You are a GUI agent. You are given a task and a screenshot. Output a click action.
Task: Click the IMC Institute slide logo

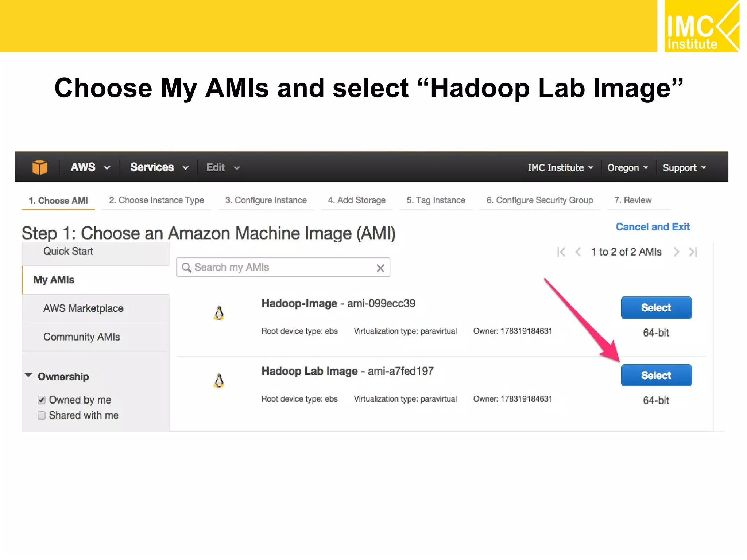click(702, 26)
